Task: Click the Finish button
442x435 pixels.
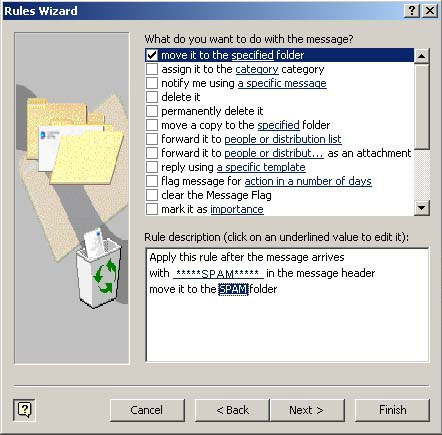Action: 392,410
